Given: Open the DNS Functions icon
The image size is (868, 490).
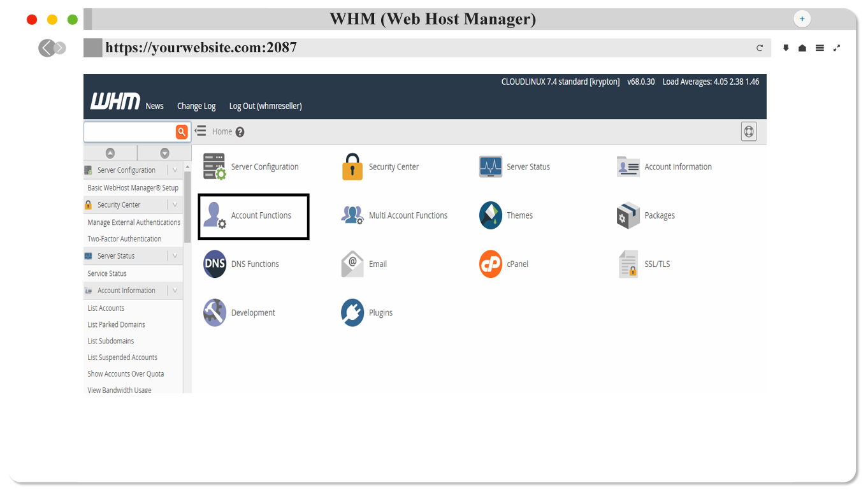Looking at the screenshot, I should [215, 264].
